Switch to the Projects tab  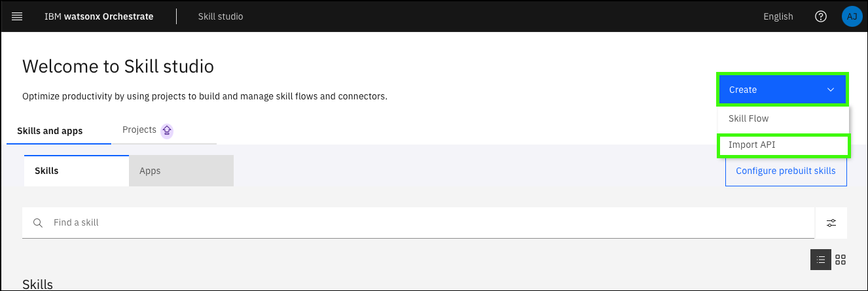(139, 130)
